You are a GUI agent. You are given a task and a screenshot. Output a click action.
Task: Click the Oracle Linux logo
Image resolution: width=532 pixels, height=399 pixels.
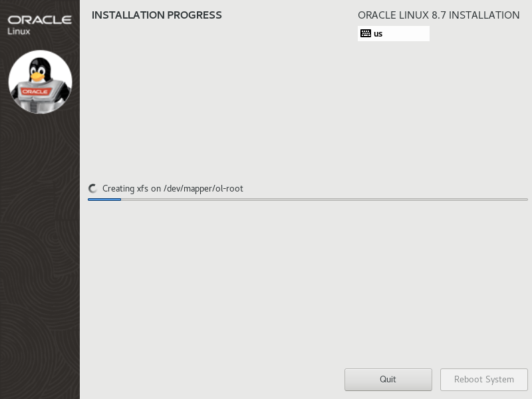39,25
